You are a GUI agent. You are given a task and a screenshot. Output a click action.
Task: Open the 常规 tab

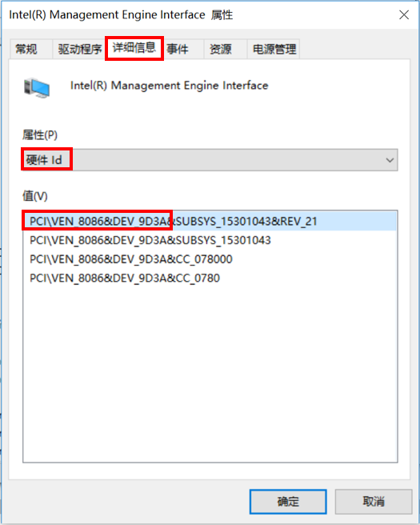(26, 50)
